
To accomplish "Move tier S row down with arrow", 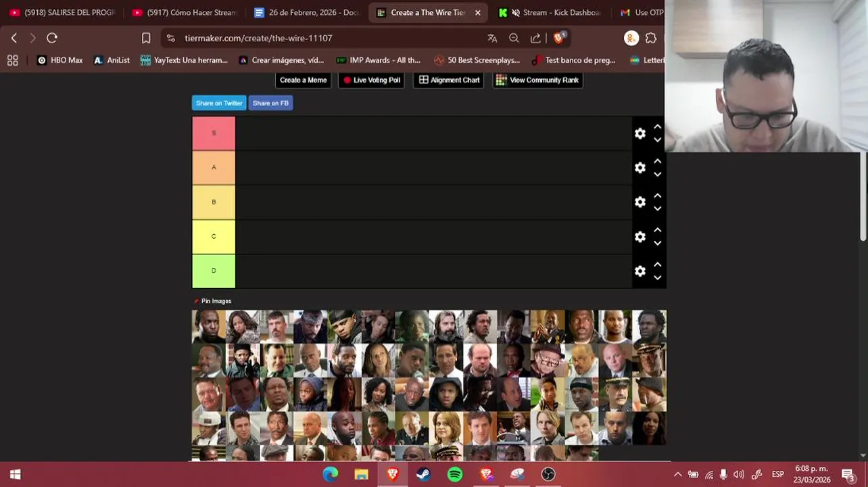I will pos(657,140).
